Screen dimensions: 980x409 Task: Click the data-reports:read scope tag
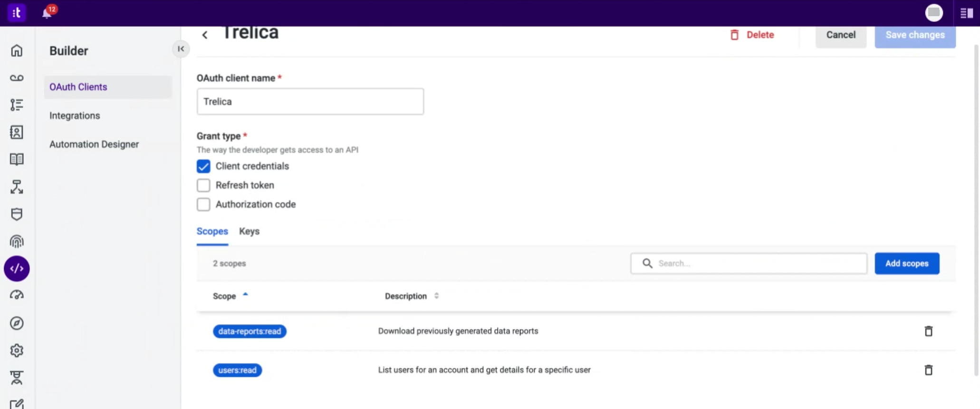click(250, 331)
